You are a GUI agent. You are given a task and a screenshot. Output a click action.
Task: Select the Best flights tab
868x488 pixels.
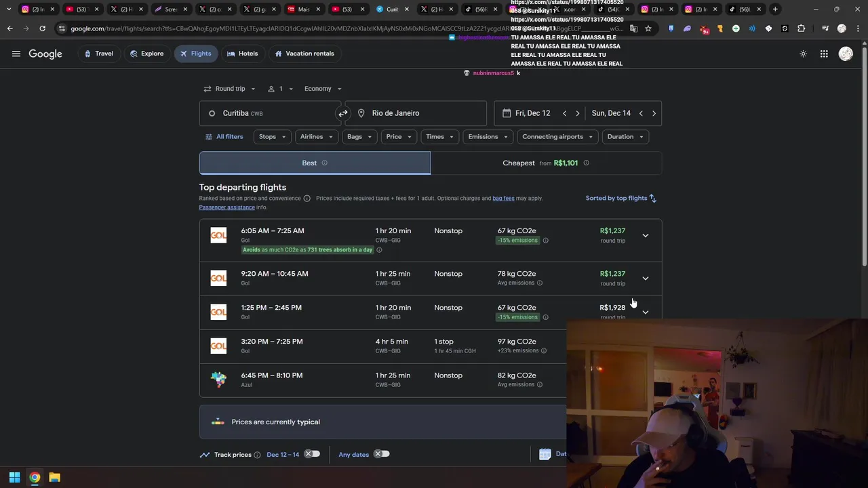(x=315, y=163)
